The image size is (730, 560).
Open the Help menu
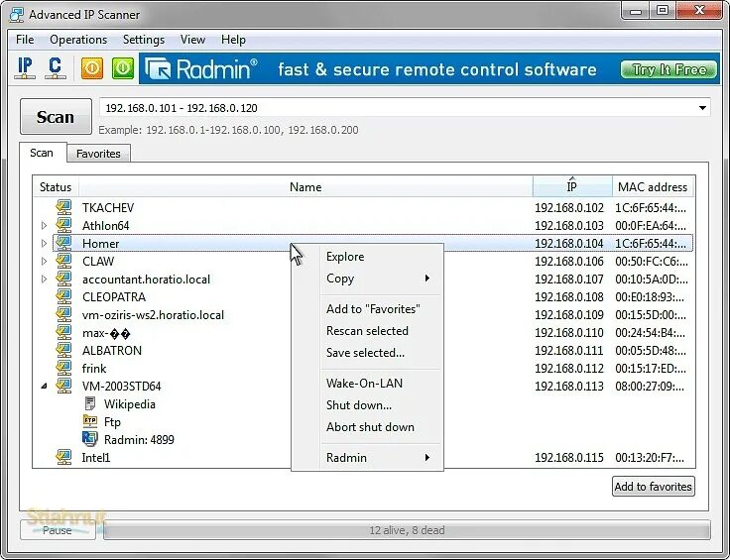click(x=233, y=40)
